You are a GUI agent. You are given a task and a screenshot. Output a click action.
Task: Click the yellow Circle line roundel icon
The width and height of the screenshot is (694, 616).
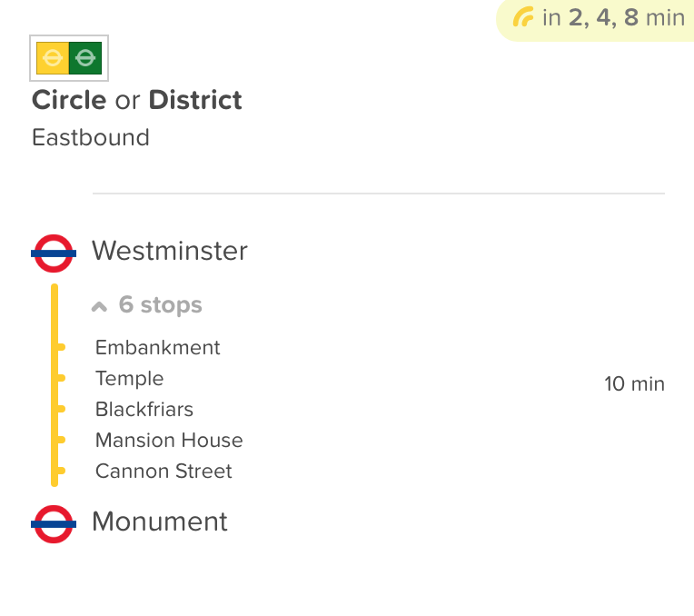(x=53, y=59)
